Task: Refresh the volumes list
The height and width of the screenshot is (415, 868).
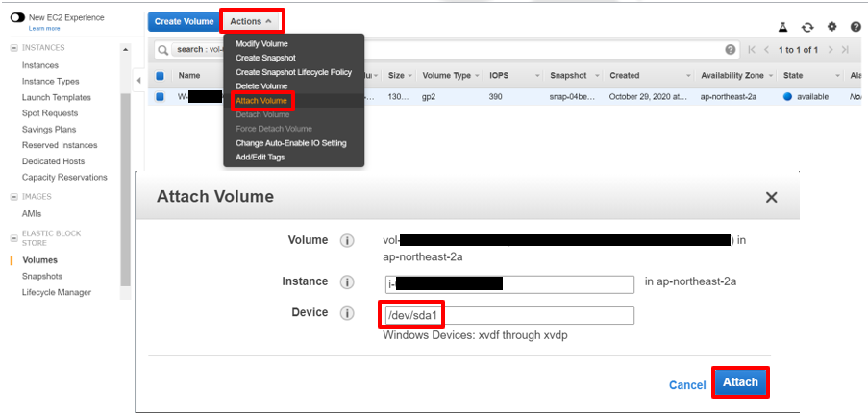Action: [x=807, y=27]
